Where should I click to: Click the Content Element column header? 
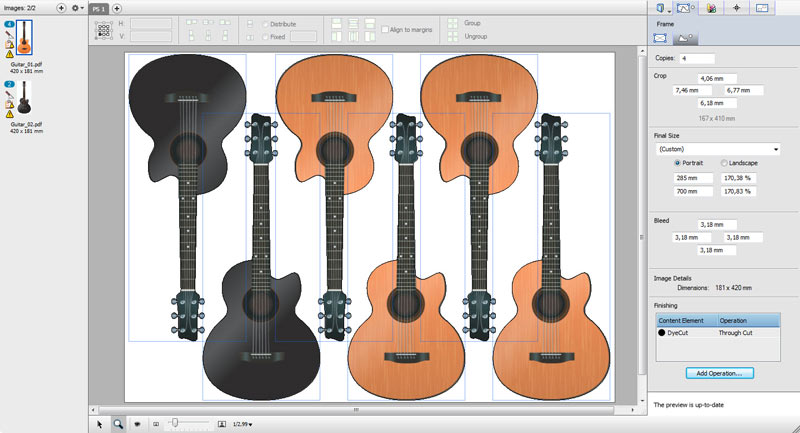coord(687,321)
